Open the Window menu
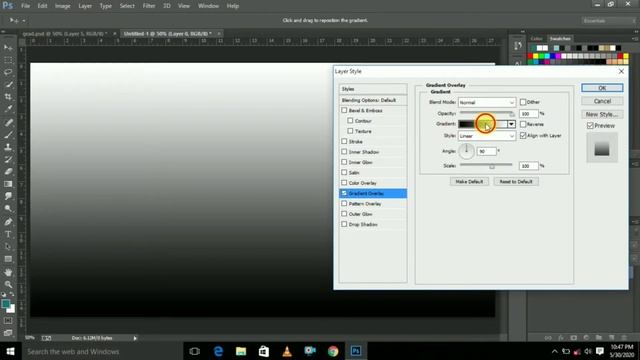Image resolution: width=640 pixels, height=360 pixels. (208, 6)
